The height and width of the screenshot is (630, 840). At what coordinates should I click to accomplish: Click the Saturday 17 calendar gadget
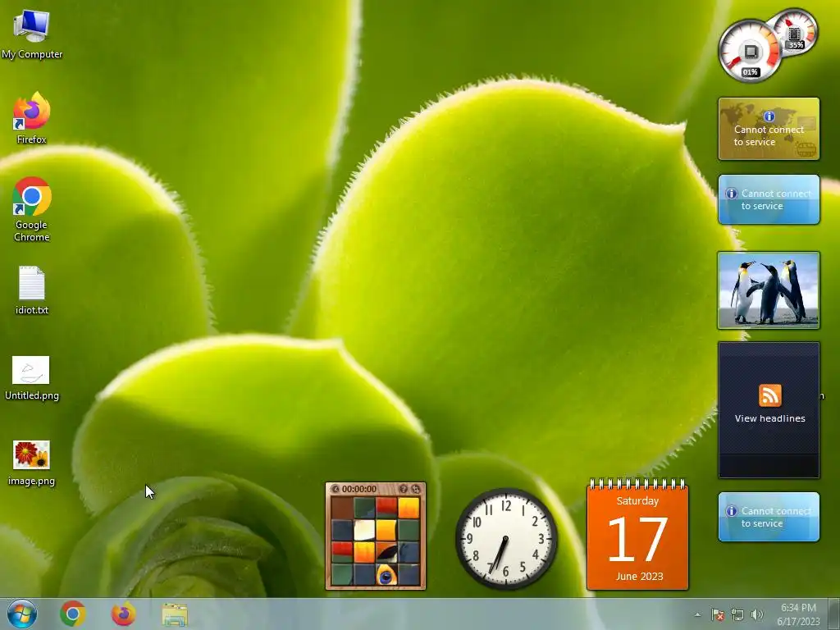point(637,535)
